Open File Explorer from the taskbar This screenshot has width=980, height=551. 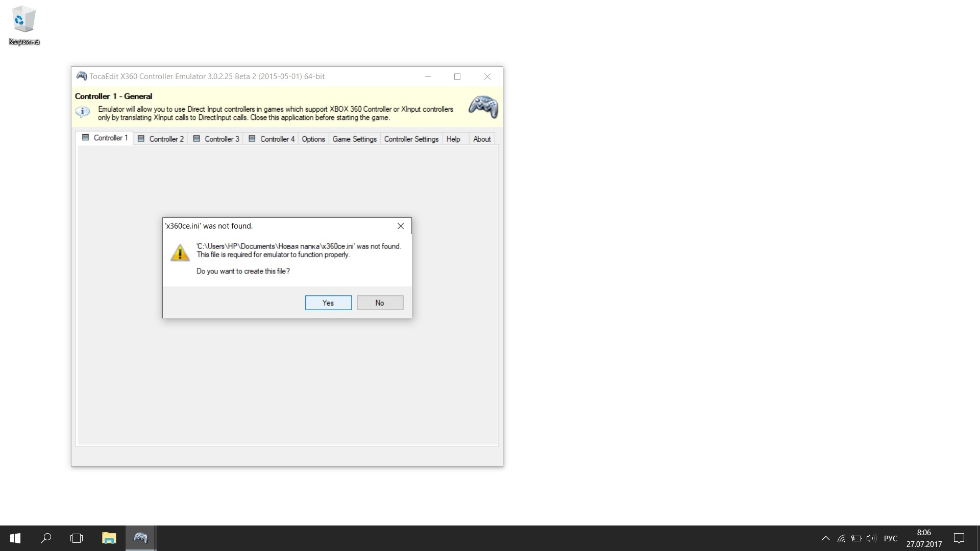[x=109, y=538]
